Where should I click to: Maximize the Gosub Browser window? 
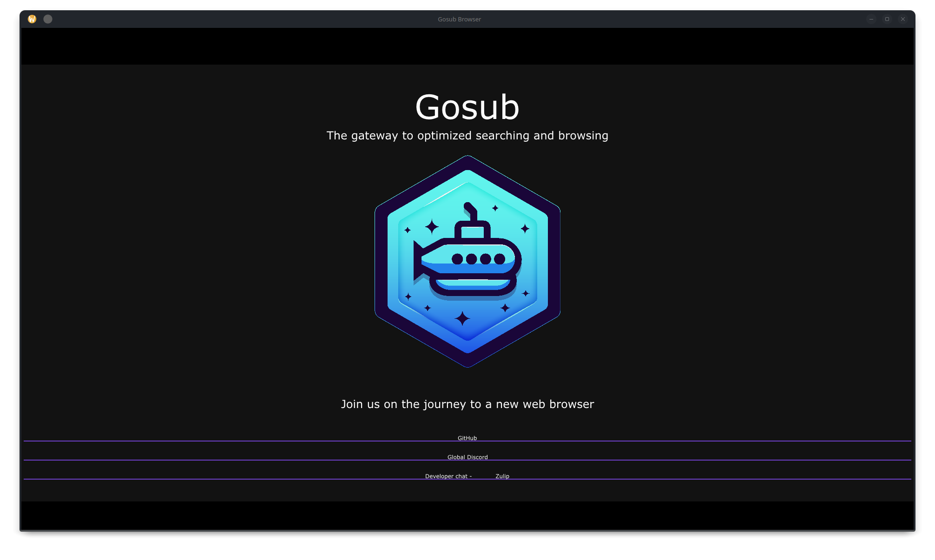[887, 19]
